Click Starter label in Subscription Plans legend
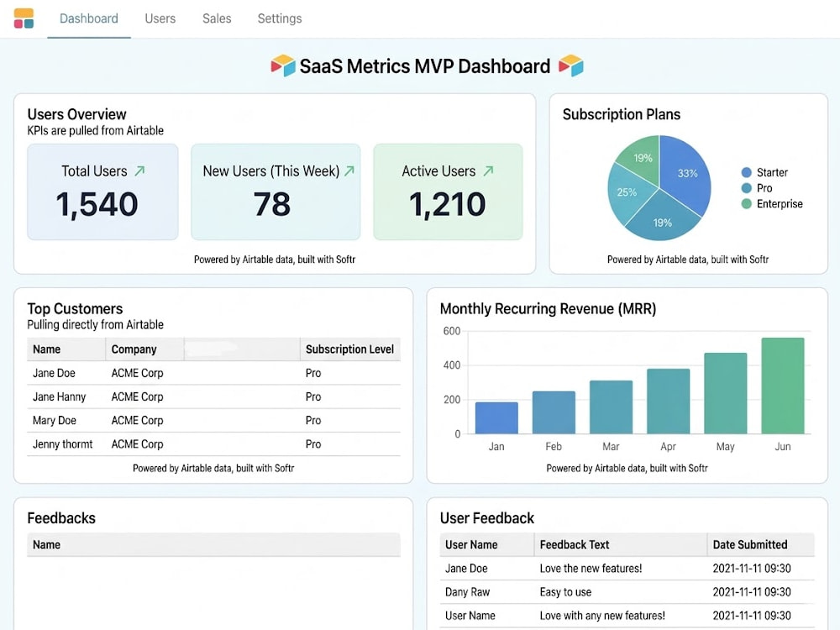This screenshot has width=840, height=630. click(x=772, y=172)
